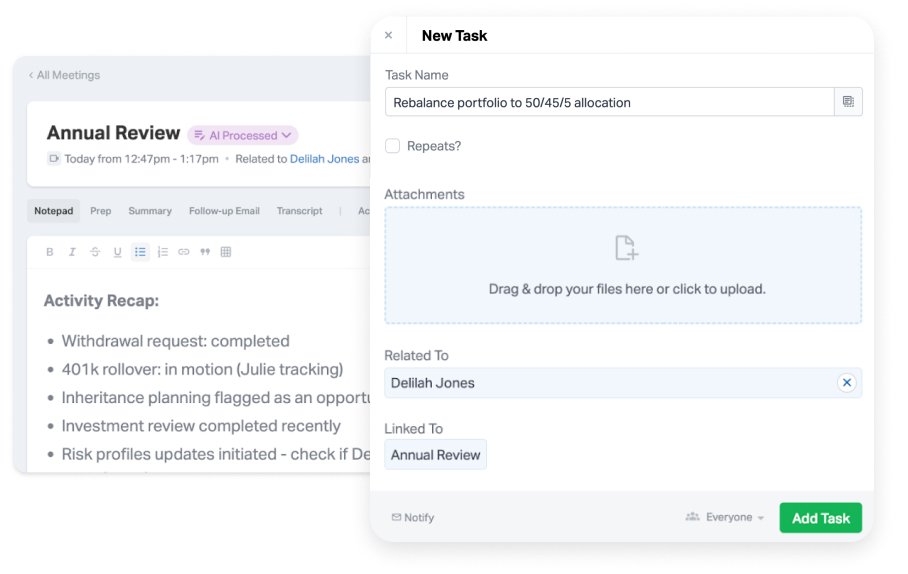
Task: Apply underline formatting in the notepad
Action: tap(117, 252)
